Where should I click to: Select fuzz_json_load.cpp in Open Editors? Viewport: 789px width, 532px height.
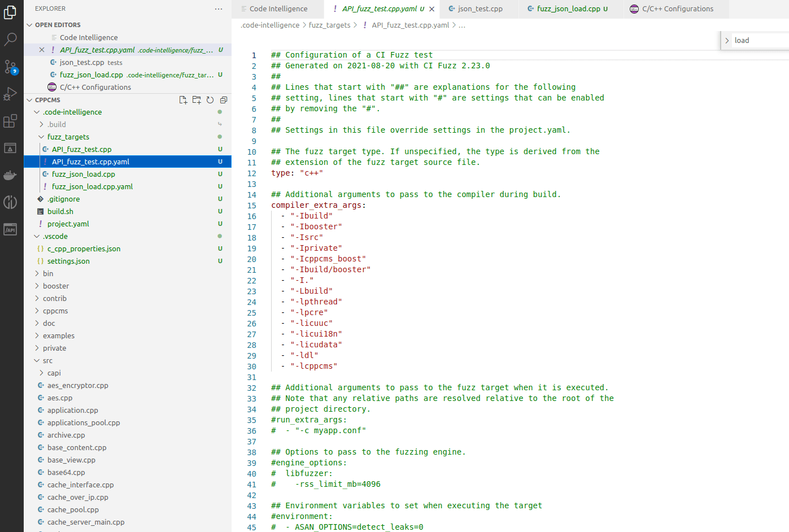click(x=128, y=75)
